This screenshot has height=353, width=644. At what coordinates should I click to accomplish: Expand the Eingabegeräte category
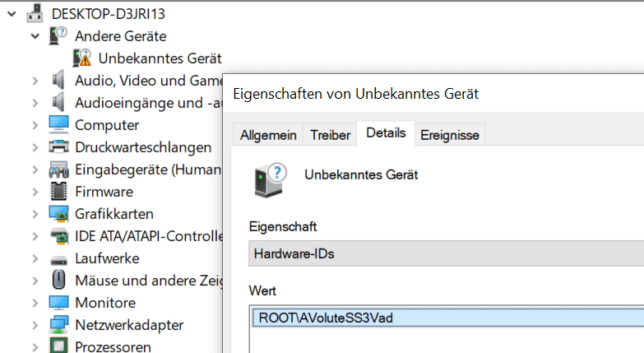point(35,170)
